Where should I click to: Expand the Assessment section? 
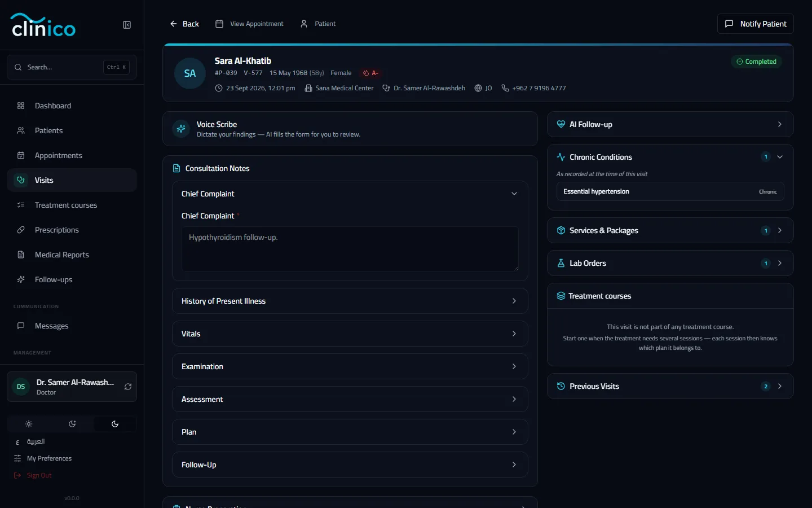[x=350, y=399]
